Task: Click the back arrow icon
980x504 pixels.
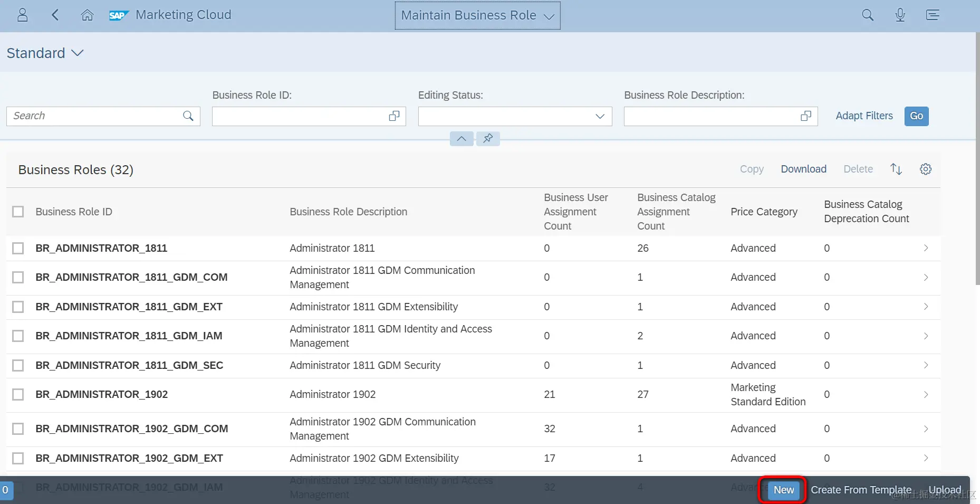Action: tap(55, 15)
